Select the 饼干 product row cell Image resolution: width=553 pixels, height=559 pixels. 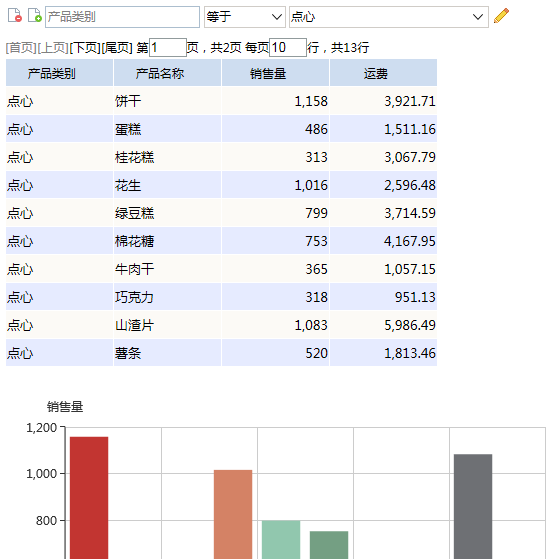(x=167, y=101)
